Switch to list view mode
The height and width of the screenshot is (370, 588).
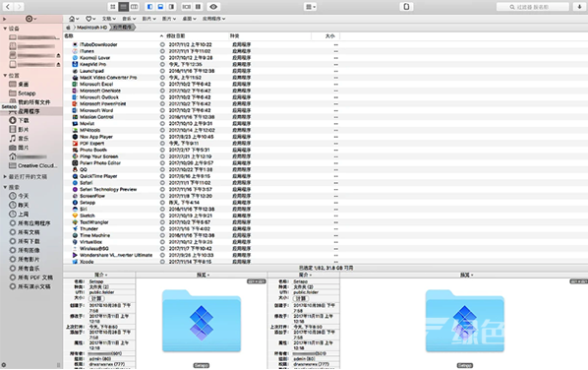click(123, 6)
